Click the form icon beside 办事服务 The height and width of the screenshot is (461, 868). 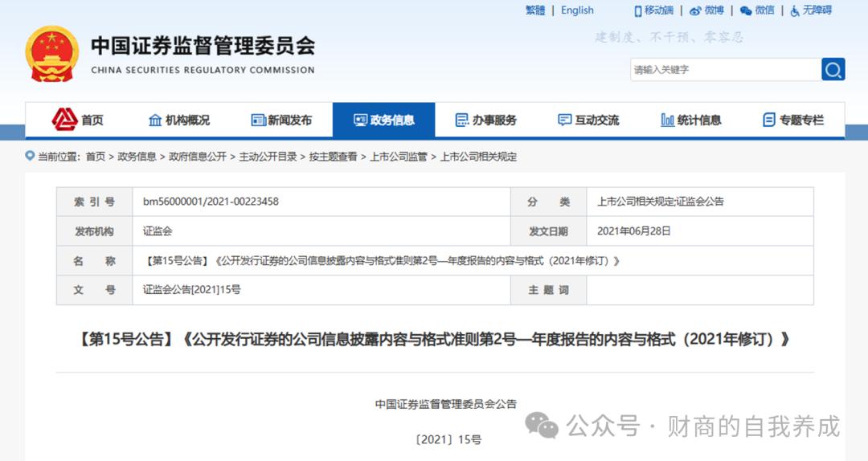pyautogui.click(x=461, y=120)
